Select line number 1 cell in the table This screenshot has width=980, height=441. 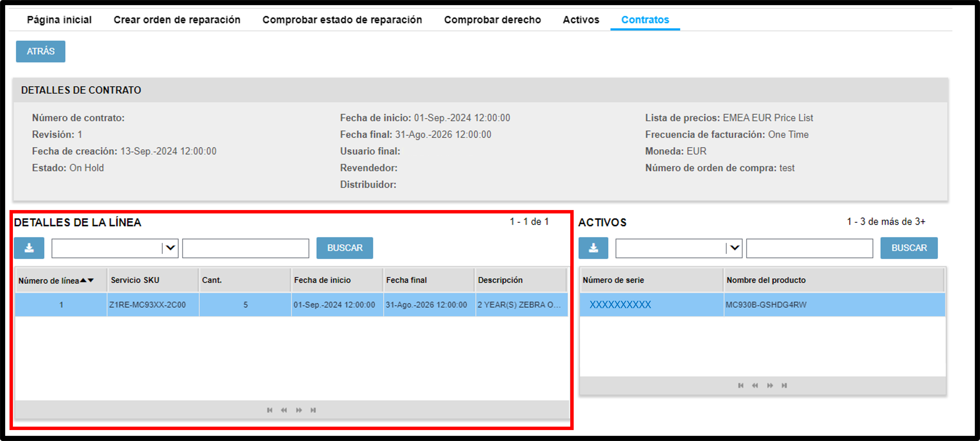(61, 304)
